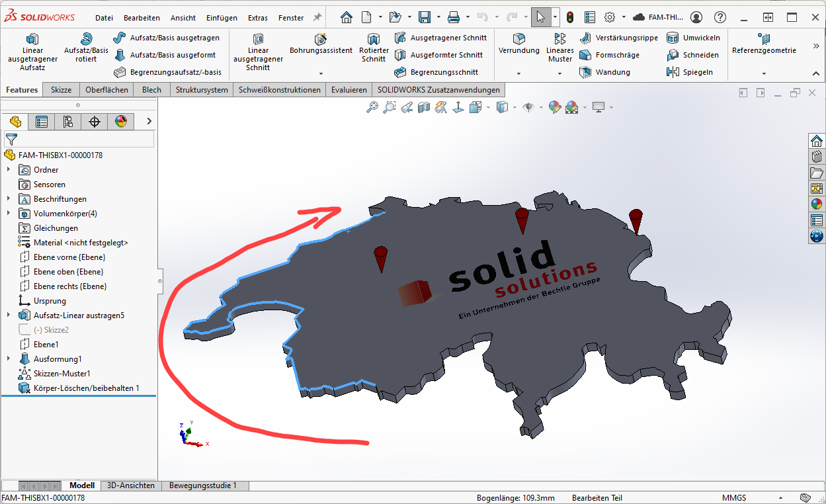Expand the Volumenkörper(4) folder
This screenshot has height=504, width=826.
[x=9, y=214]
